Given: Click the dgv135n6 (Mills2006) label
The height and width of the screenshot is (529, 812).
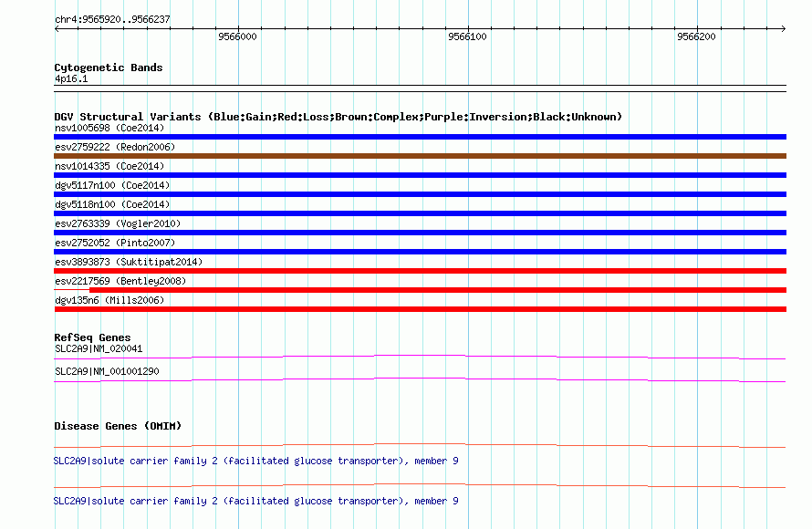Looking at the screenshot, I should pos(109,300).
